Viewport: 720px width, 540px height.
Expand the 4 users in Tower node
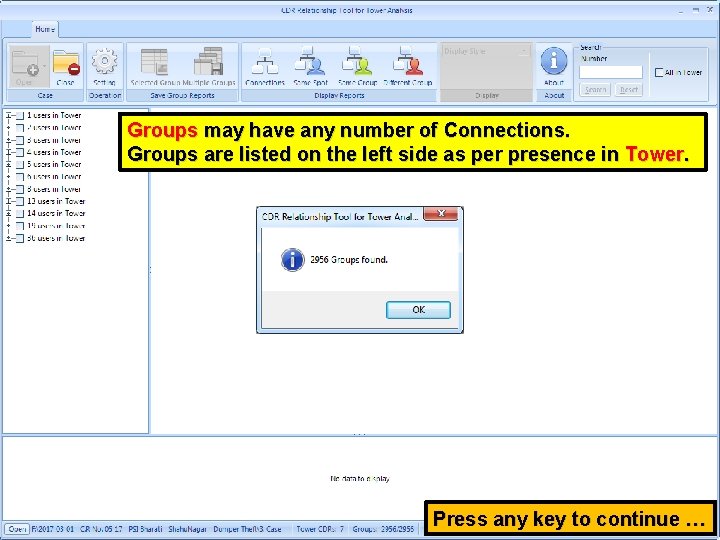pos(8,152)
